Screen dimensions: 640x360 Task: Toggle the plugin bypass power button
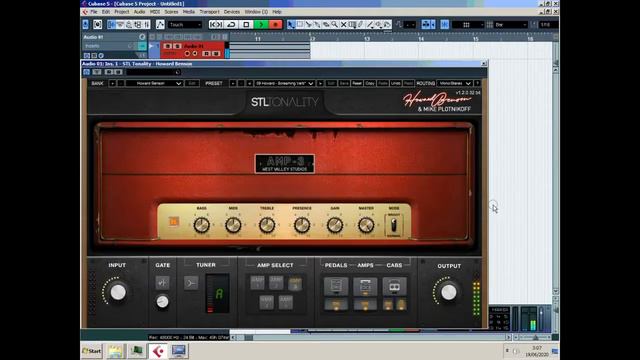click(86, 72)
